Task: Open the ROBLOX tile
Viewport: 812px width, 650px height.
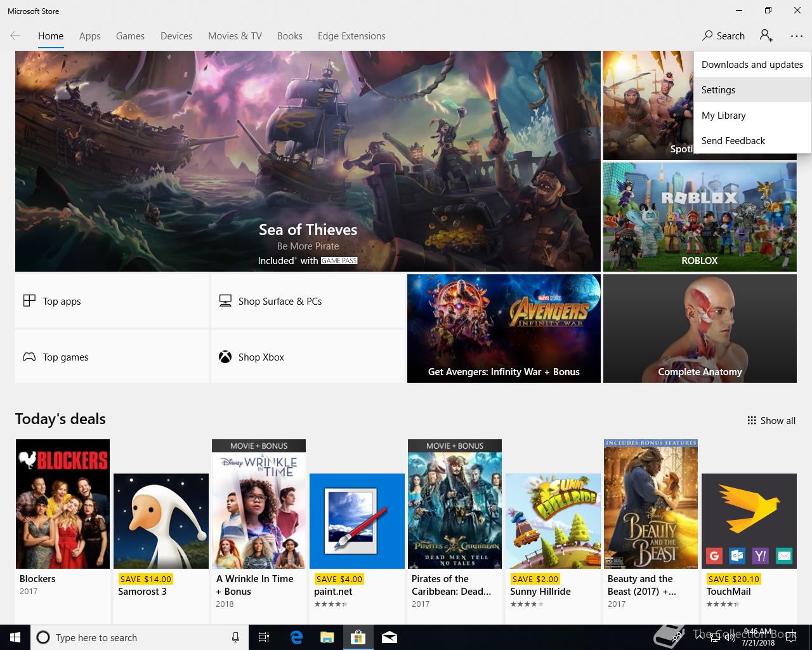Action: (x=700, y=217)
